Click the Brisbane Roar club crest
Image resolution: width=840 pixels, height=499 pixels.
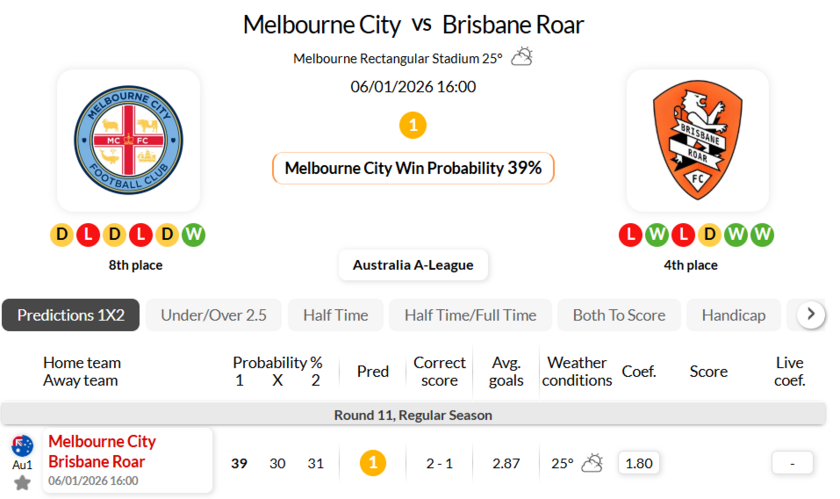(x=698, y=140)
